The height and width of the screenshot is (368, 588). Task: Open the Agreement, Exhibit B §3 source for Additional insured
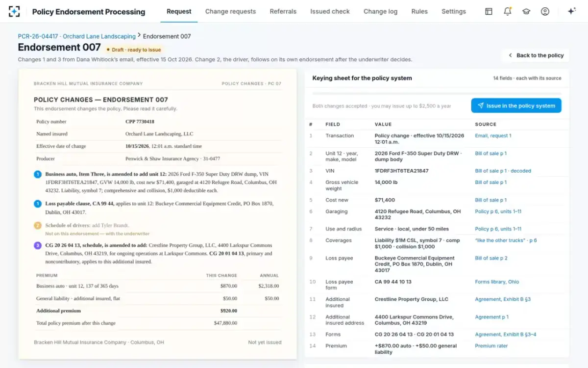coord(503,299)
